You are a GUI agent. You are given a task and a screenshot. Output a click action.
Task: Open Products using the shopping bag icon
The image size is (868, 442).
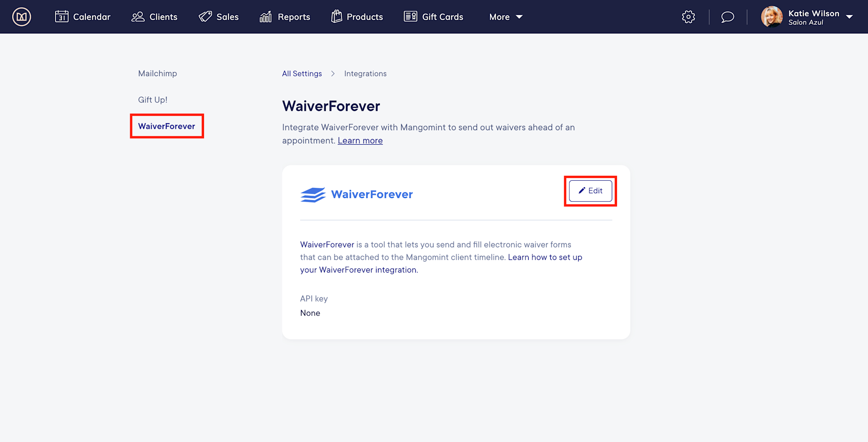(336, 16)
